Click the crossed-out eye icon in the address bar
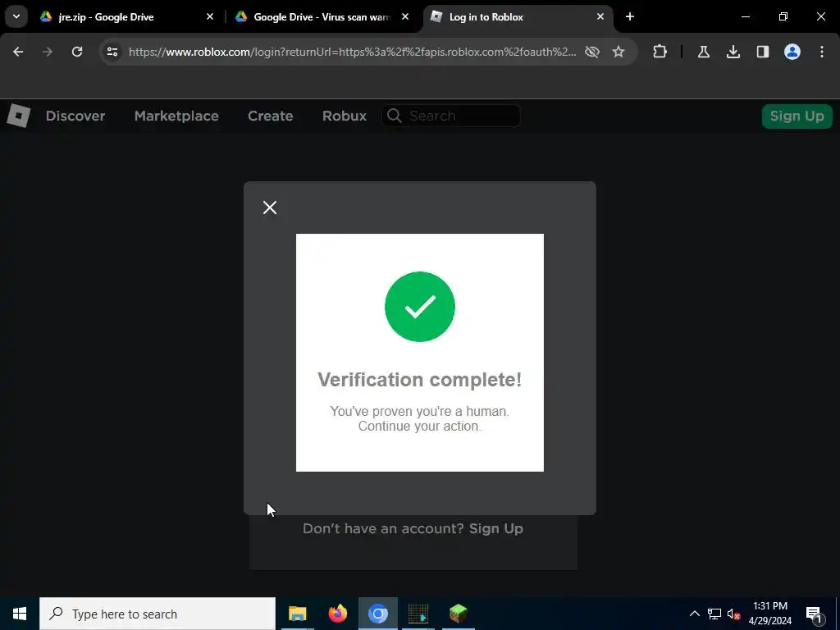The height and width of the screenshot is (630, 840). pyautogui.click(x=592, y=52)
